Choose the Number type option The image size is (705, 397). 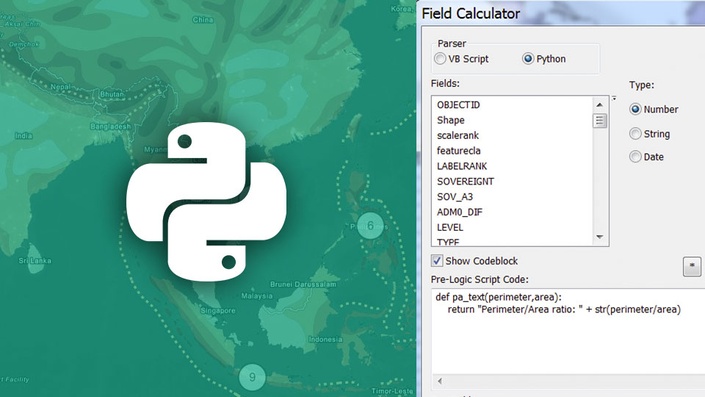[635, 109]
